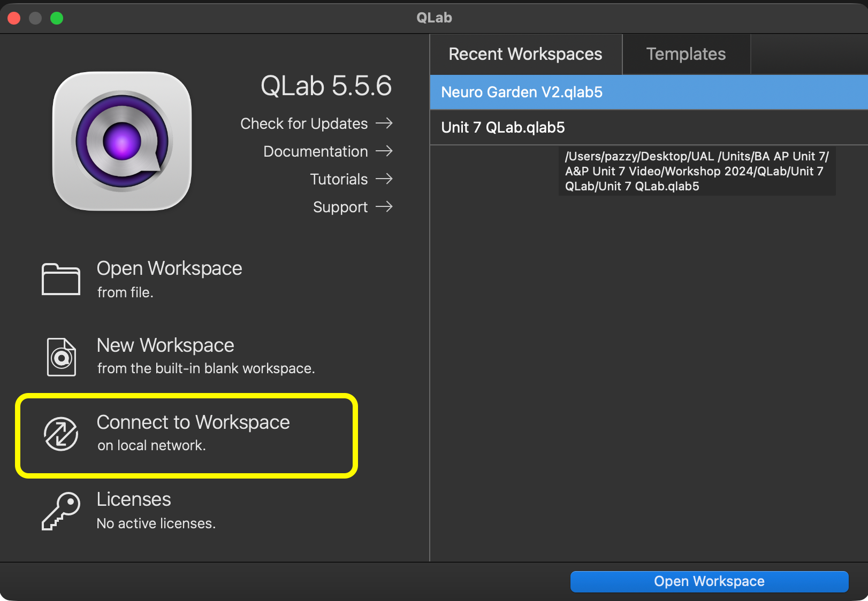Click arrow next to Check for Updates
The image size is (868, 601).
pos(384,124)
